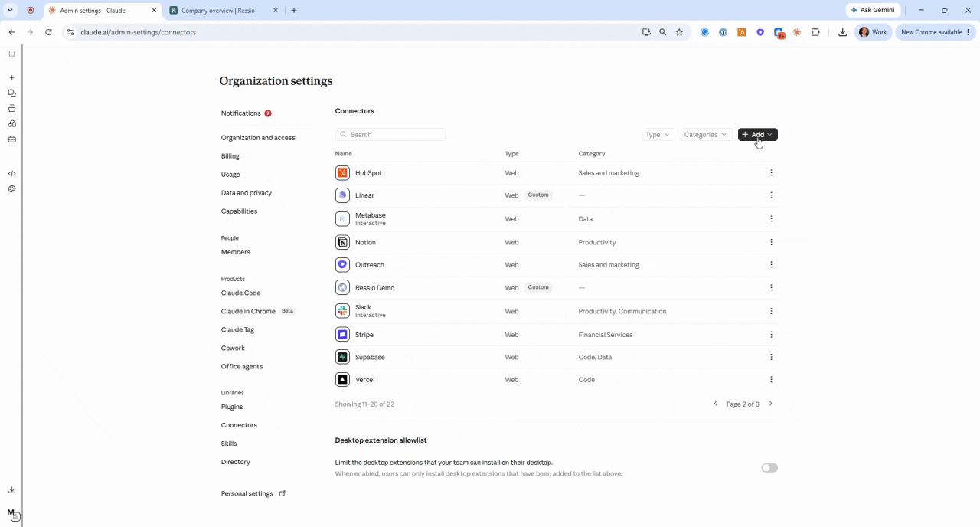The image size is (980, 527).
Task: Click the Slack connector logo
Action: pos(342,311)
